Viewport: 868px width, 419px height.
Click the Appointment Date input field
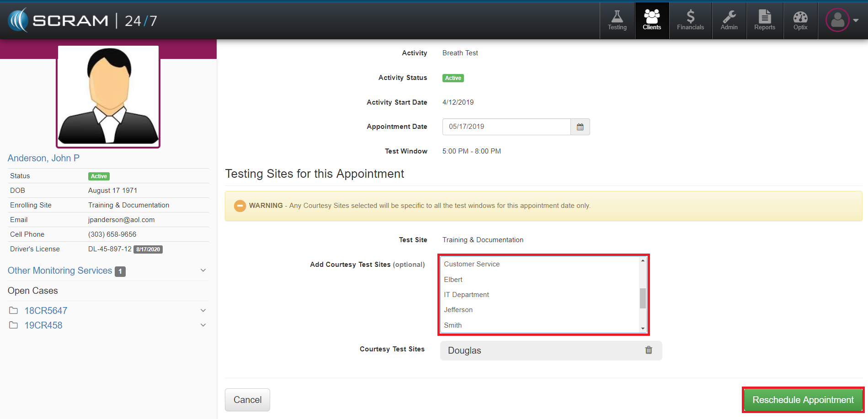(x=506, y=127)
